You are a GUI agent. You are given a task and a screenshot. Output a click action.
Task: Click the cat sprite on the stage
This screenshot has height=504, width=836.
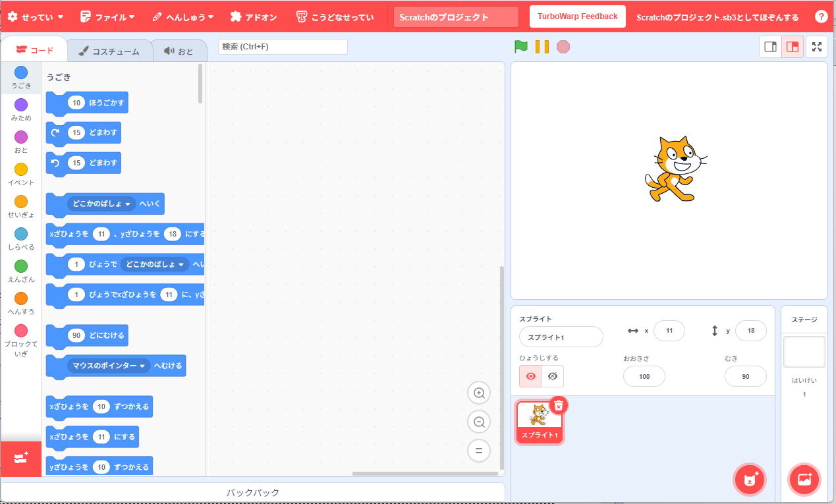675,168
